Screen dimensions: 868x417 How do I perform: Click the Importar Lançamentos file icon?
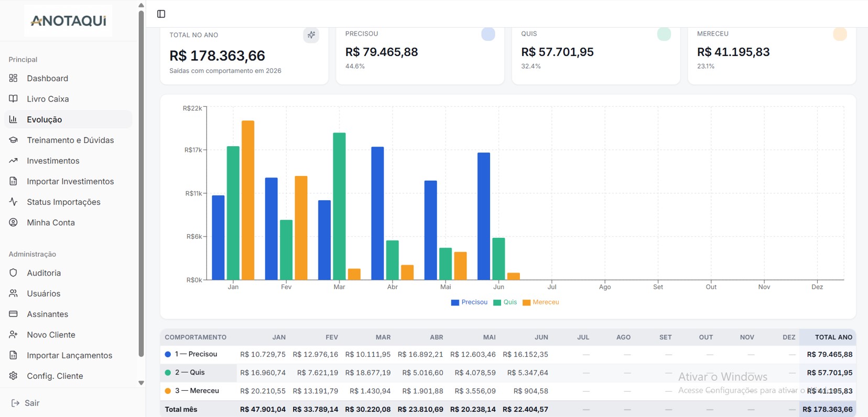[x=13, y=355]
